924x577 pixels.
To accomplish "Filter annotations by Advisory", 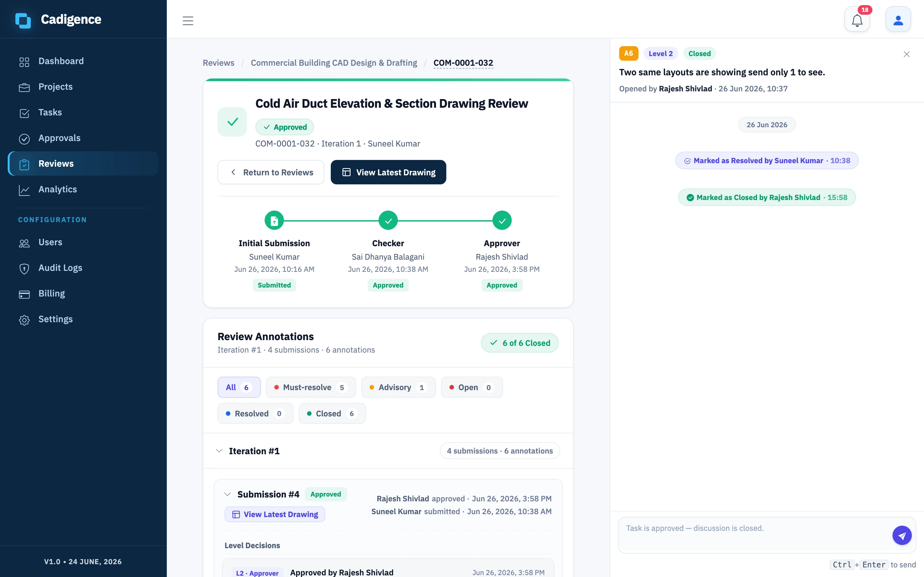I will point(398,387).
